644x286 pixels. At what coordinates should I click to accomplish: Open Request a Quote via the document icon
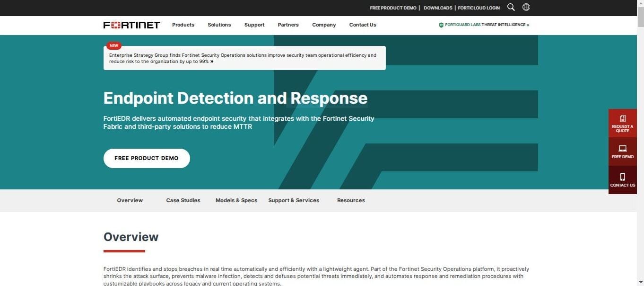(x=622, y=119)
